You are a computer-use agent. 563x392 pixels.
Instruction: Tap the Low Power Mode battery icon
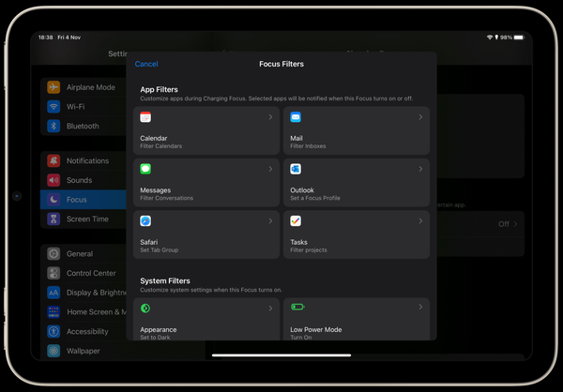[297, 307]
